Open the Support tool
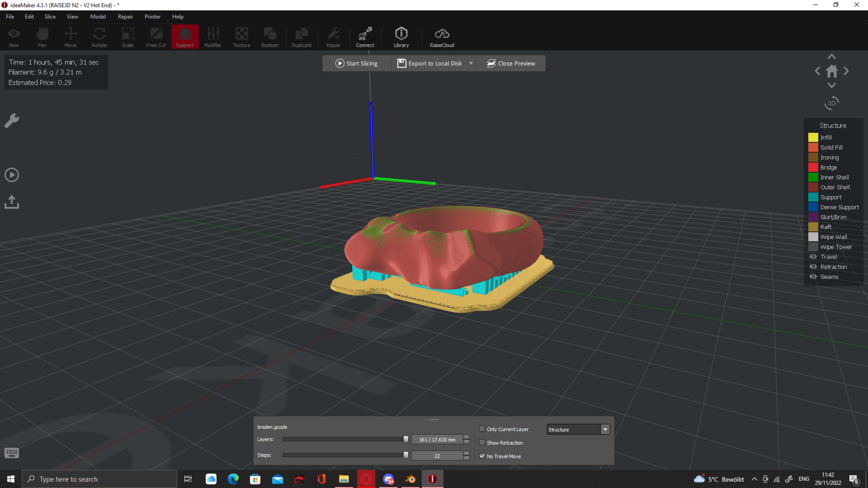 [185, 36]
